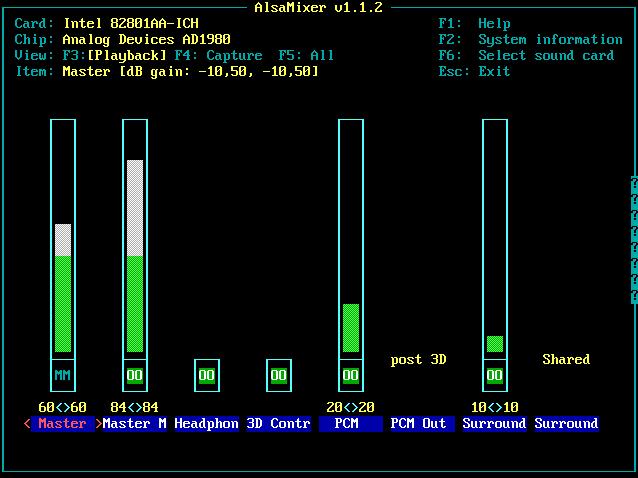Switch to F5 All view

coord(306,55)
